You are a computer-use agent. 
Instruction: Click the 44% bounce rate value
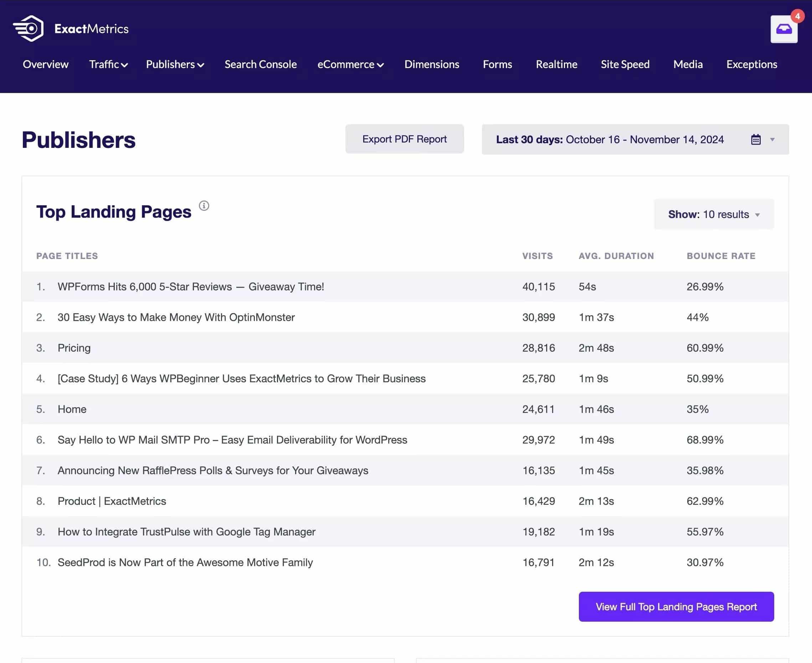697,317
